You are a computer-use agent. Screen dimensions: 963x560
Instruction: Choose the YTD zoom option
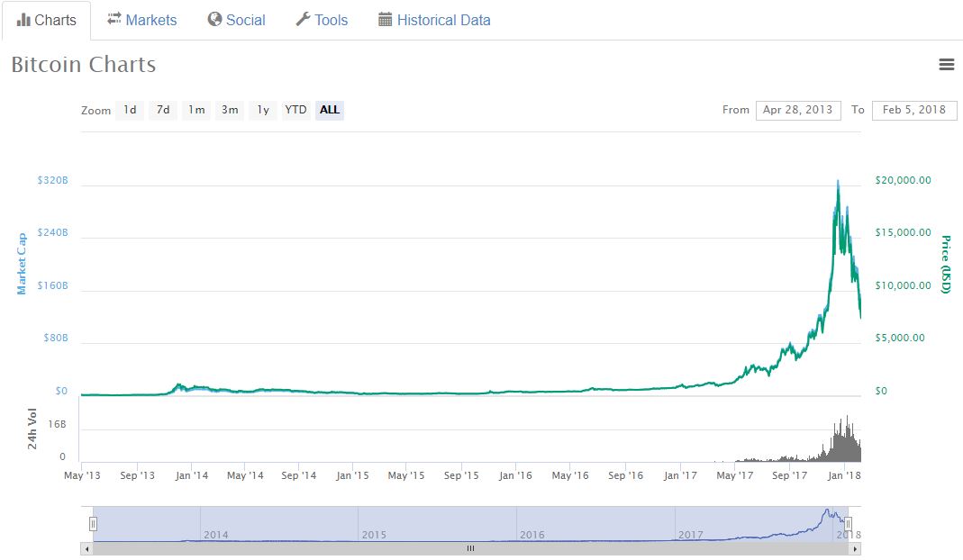[295, 110]
